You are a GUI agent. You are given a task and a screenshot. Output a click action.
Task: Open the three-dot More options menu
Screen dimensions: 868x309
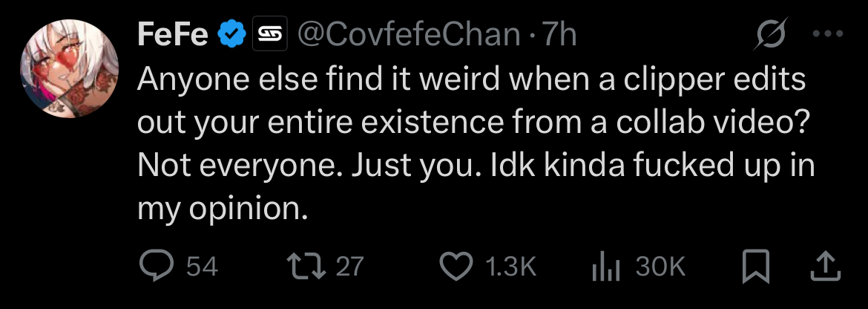(x=828, y=35)
